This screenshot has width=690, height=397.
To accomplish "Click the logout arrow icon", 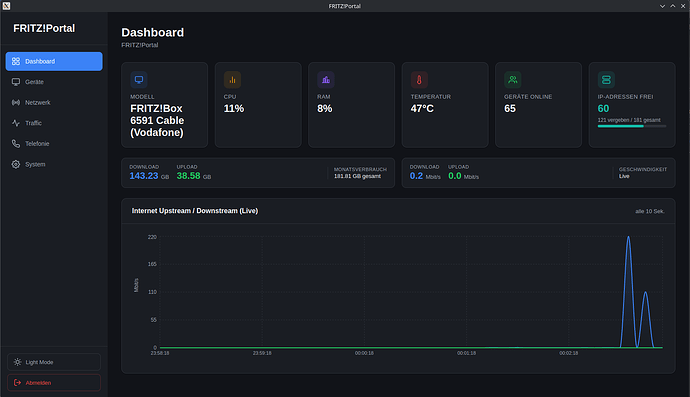I will click(x=17, y=382).
